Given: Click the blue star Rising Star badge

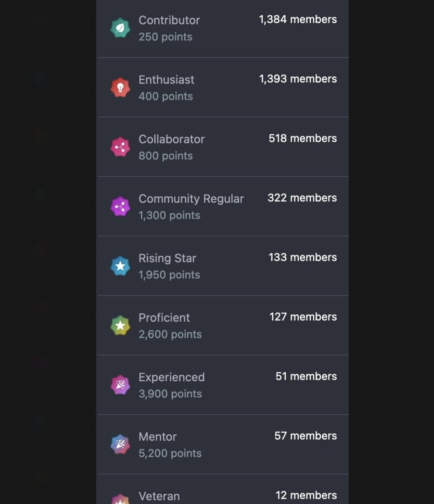Looking at the screenshot, I should click(120, 266).
